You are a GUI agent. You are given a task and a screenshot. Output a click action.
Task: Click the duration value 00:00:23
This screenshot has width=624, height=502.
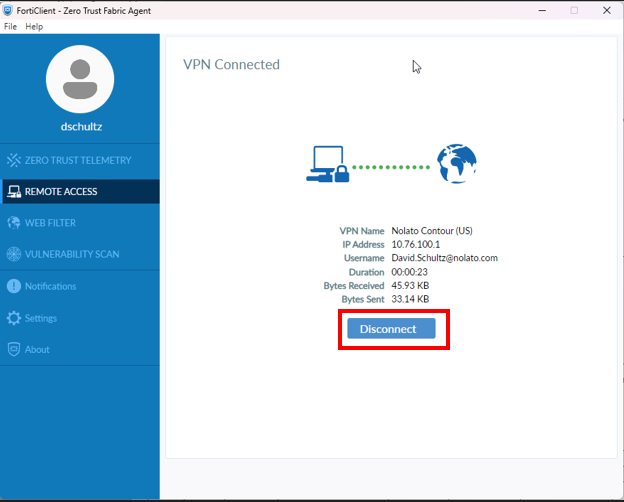coord(410,272)
